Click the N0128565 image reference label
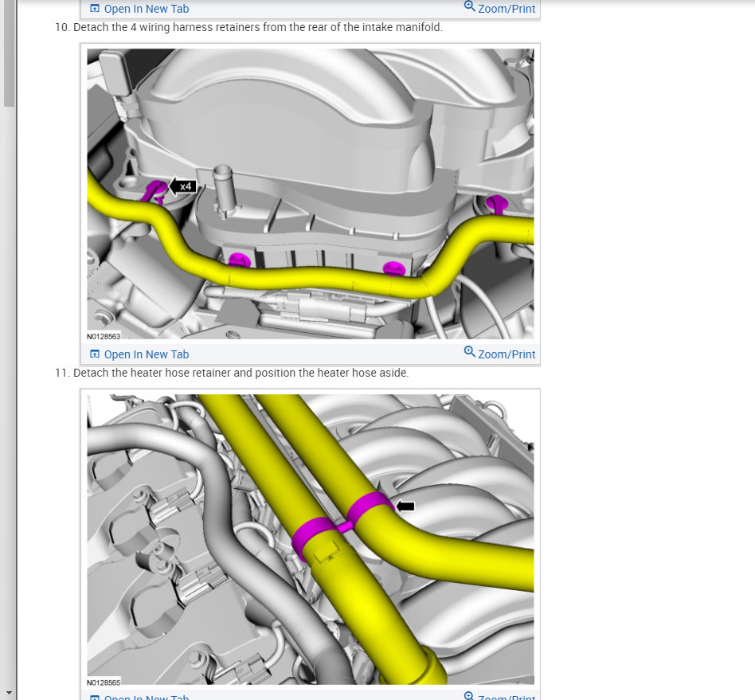Screen dimensions: 755x700 click(104, 682)
